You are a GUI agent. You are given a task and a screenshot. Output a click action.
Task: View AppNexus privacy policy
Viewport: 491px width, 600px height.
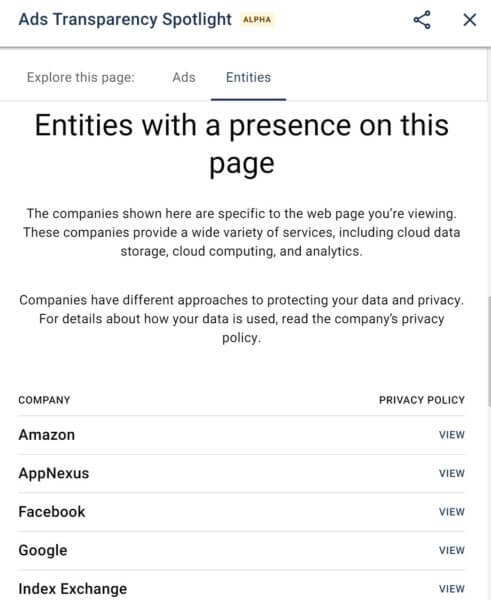pos(452,474)
